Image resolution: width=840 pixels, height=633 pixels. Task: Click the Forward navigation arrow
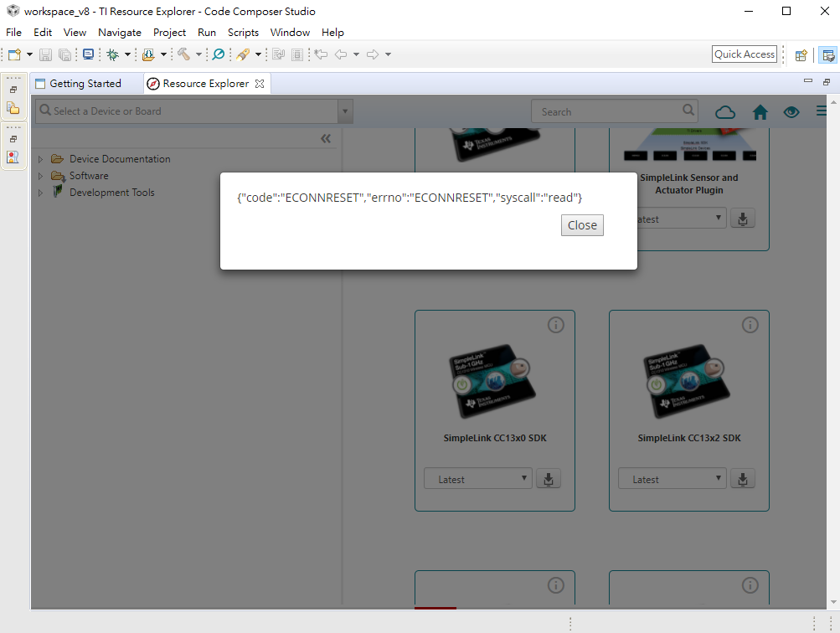[x=373, y=54]
